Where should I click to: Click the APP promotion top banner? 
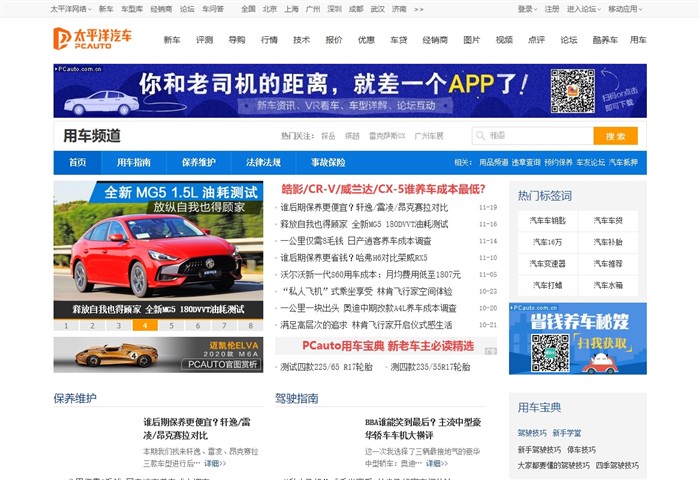pyautogui.click(x=350, y=91)
